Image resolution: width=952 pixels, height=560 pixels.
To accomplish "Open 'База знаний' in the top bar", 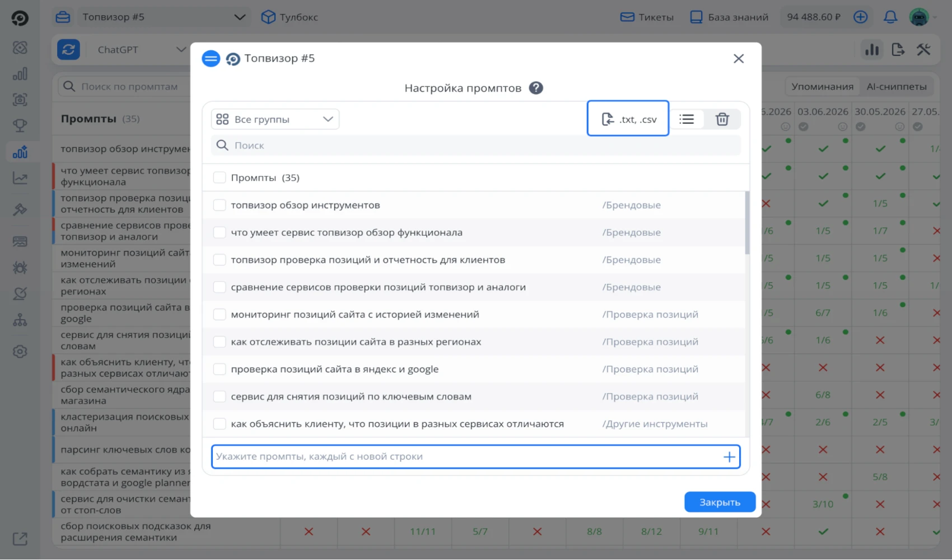I will pyautogui.click(x=729, y=17).
